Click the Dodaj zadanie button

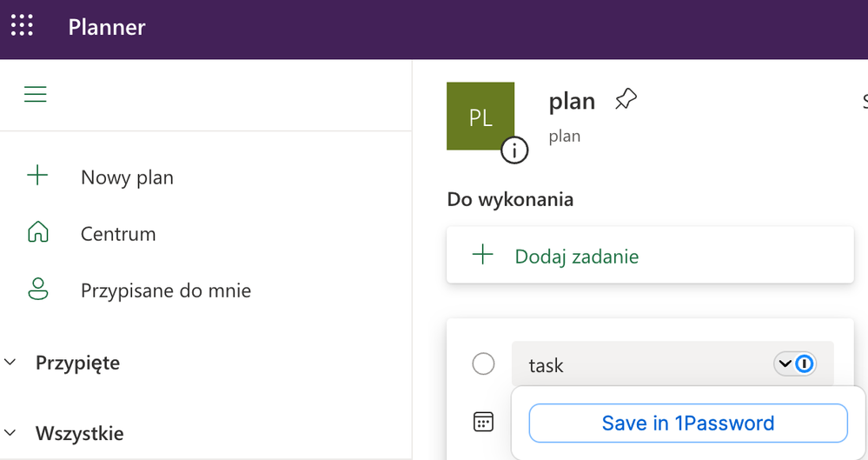(x=577, y=257)
